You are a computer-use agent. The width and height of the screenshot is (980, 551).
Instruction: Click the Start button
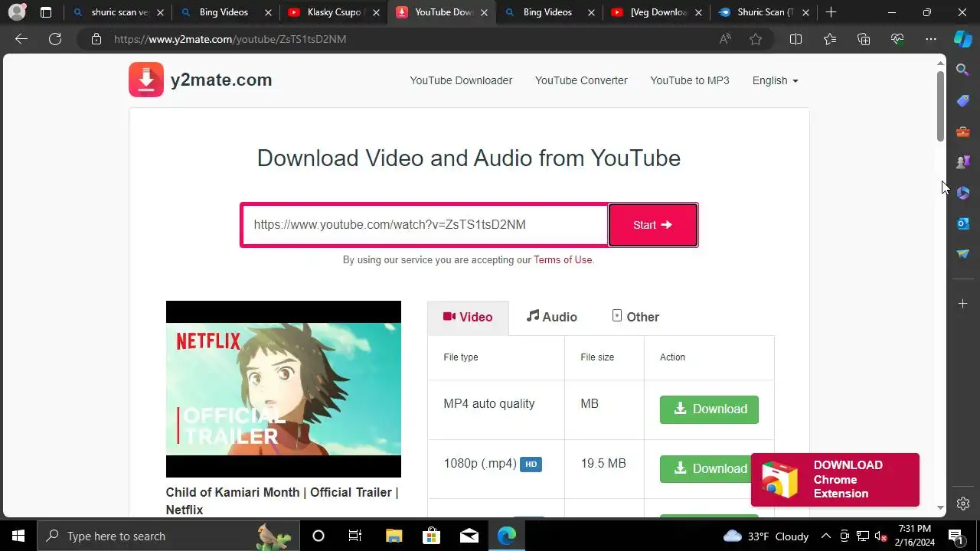[x=653, y=225]
